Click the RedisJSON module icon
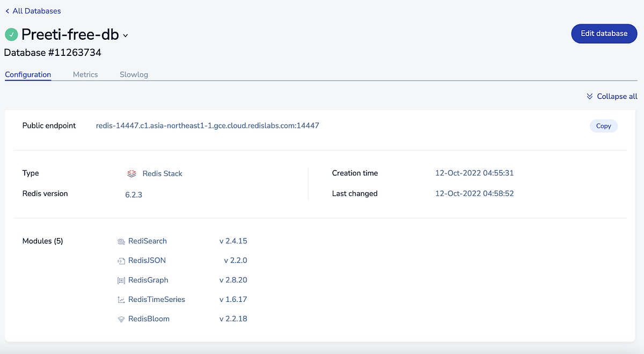The height and width of the screenshot is (354, 644). point(121,261)
